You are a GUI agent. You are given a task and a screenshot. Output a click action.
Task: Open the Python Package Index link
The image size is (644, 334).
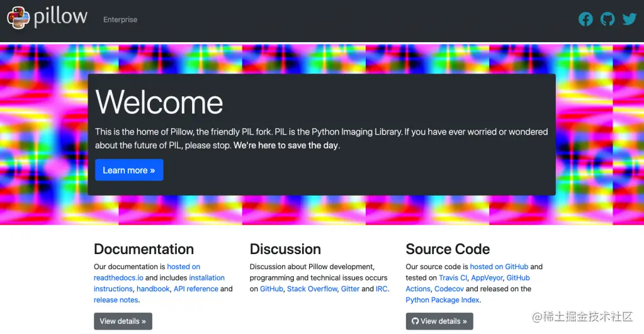443,300
